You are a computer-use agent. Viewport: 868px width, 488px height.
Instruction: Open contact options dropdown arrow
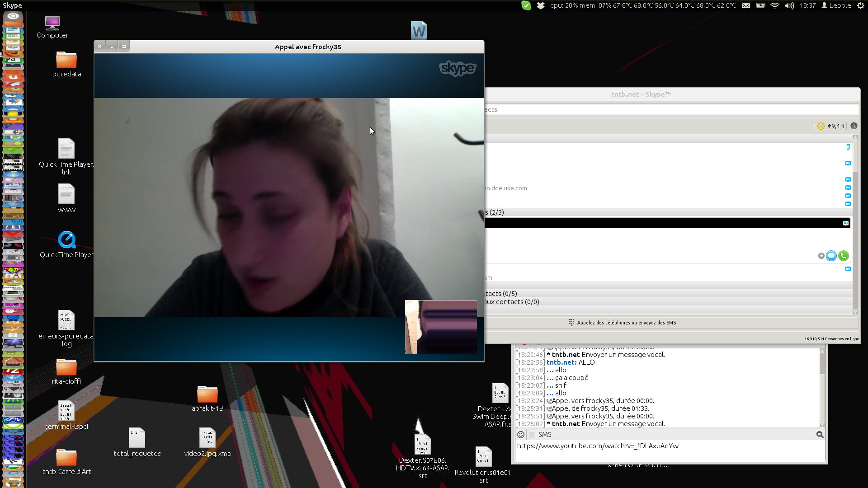tap(821, 256)
